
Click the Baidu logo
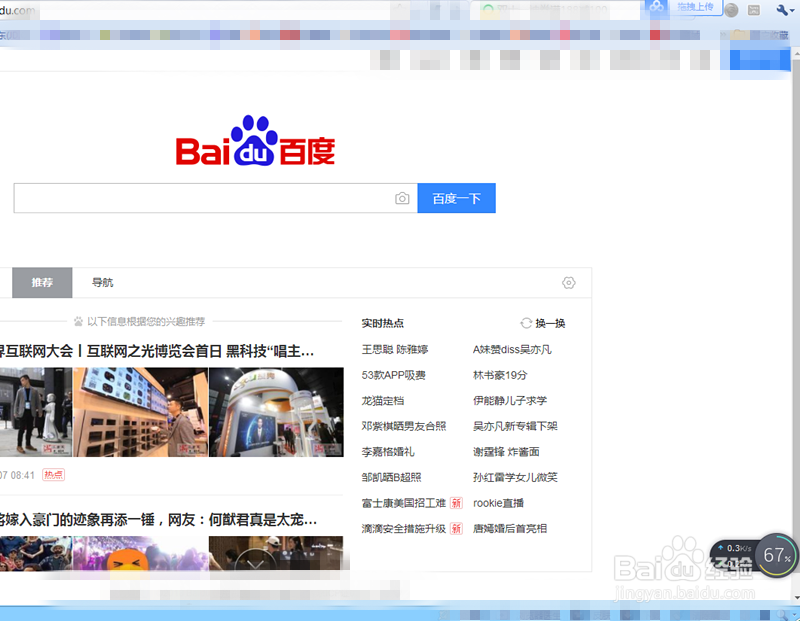(255, 141)
